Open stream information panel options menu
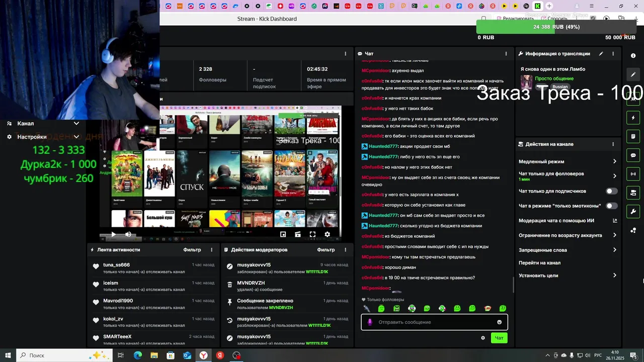The image size is (644, 362). point(613,54)
